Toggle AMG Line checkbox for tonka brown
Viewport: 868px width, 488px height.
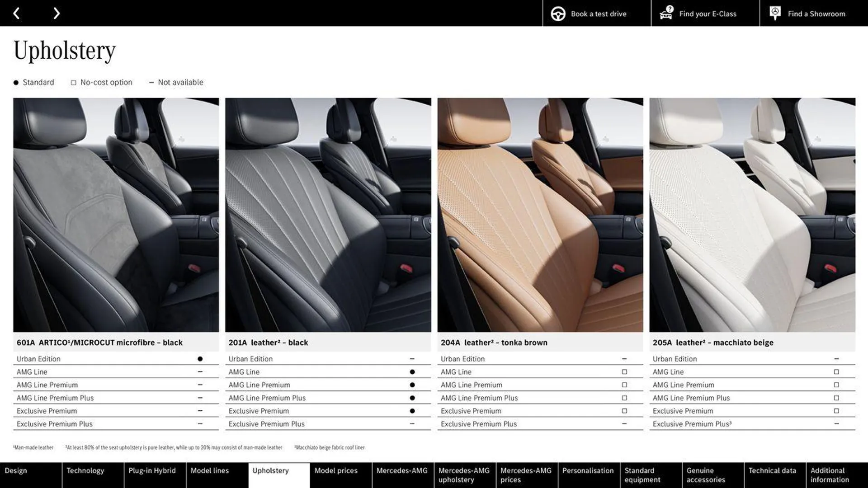click(x=625, y=371)
